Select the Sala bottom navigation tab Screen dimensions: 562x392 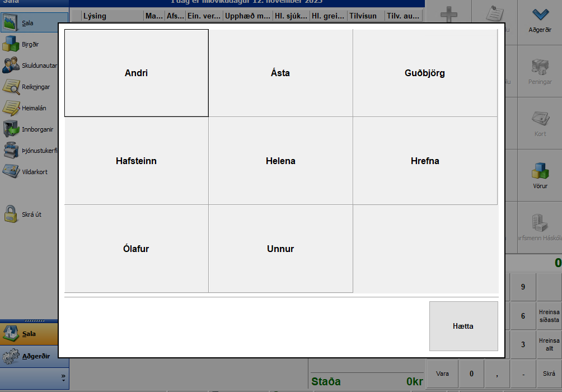pos(29,334)
